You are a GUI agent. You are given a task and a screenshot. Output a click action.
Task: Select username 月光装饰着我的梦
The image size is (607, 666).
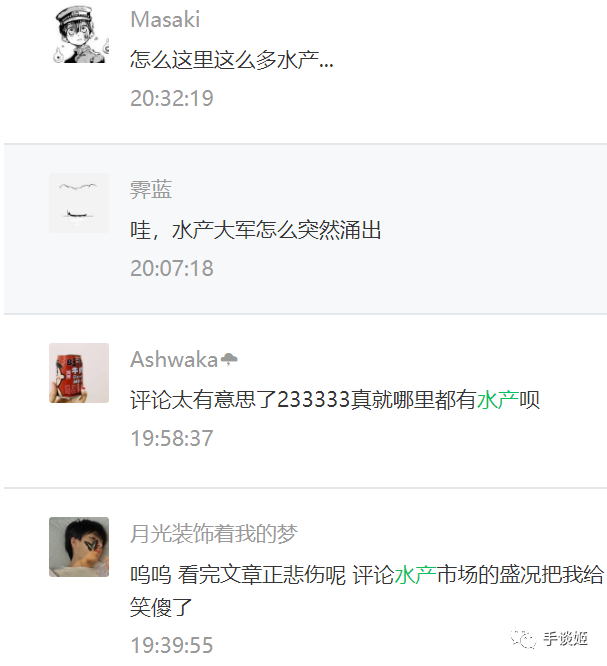click(x=214, y=534)
